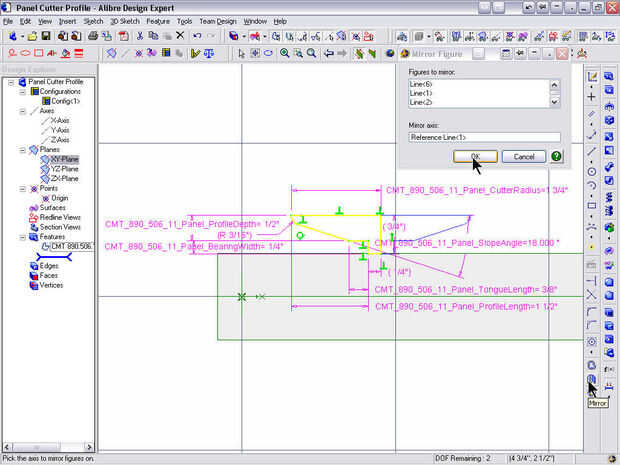Click the Mirror axis input field
620x465 pixels.
(x=484, y=136)
